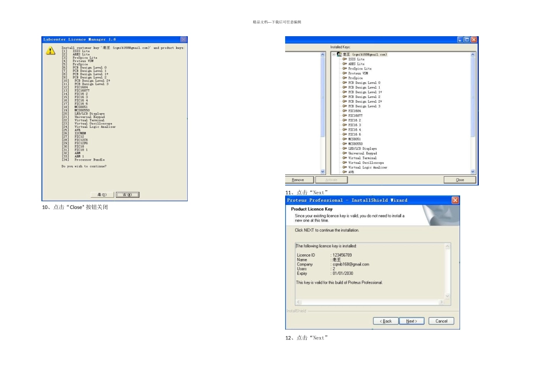Click Next in the InstallShield Wizard
Image resolution: width=554 pixels, height=392 pixels.
point(412,321)
